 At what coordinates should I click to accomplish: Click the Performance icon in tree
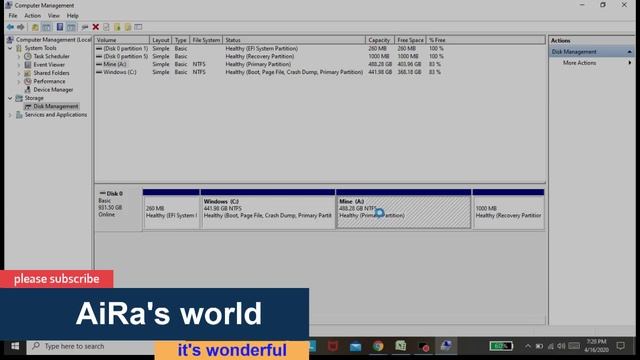pos(28,81)
